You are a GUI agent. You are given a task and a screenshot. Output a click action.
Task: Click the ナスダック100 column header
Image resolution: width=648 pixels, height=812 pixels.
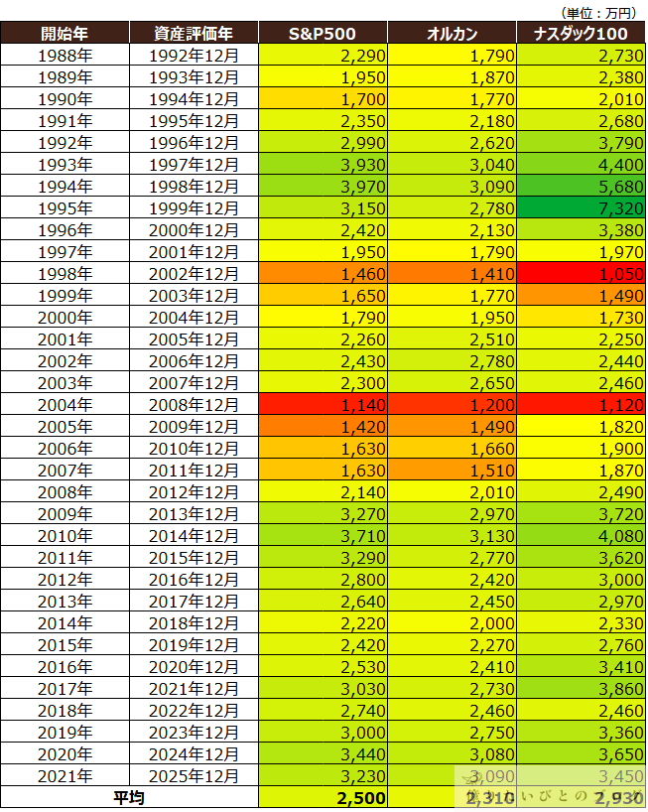point(581,34)
